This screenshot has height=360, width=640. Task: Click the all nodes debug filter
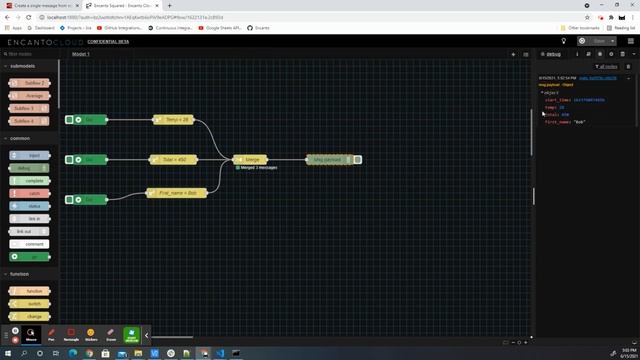[x=607, y=67]
